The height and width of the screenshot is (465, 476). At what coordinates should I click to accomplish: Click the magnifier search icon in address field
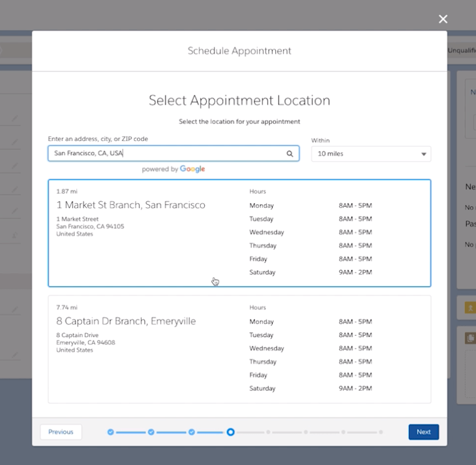point(290,154)
